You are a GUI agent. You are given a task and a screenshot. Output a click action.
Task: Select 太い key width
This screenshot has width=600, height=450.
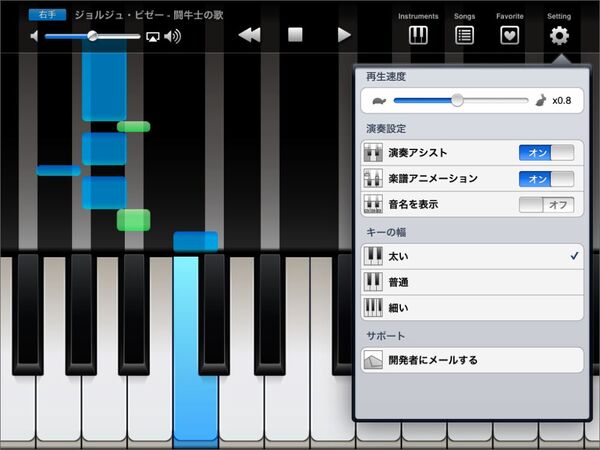(x=472, y=256)
